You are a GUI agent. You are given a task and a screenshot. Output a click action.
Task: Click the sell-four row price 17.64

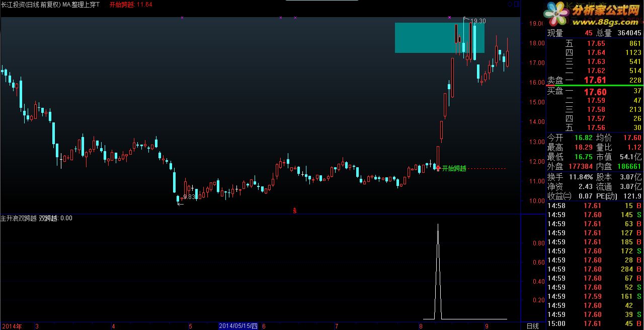596,52
